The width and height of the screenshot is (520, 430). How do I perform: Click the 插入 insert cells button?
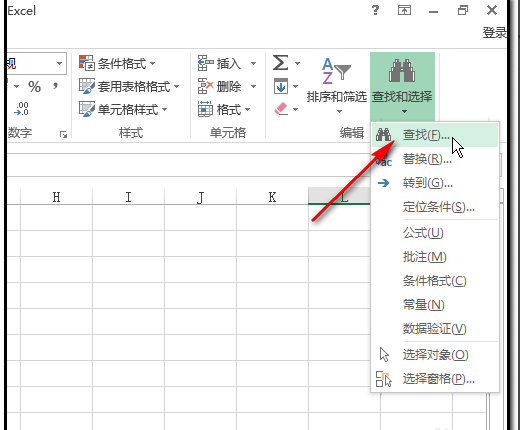point(219,63)
